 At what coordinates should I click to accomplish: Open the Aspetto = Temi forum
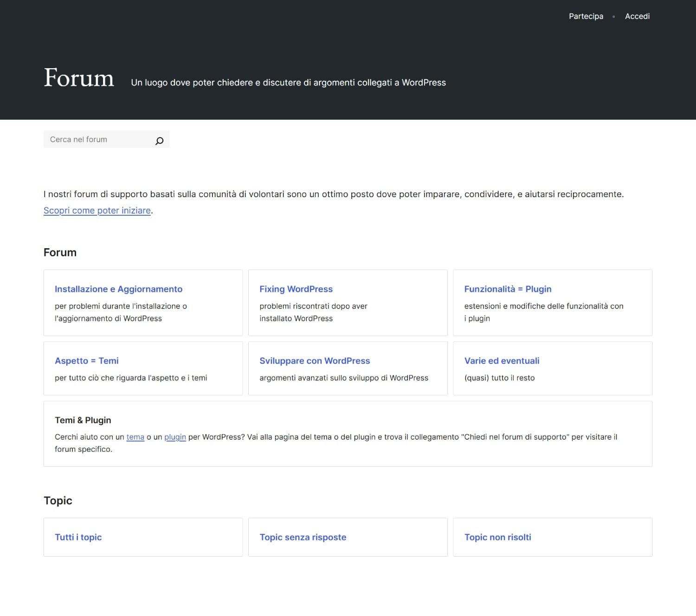coord(87,361)
